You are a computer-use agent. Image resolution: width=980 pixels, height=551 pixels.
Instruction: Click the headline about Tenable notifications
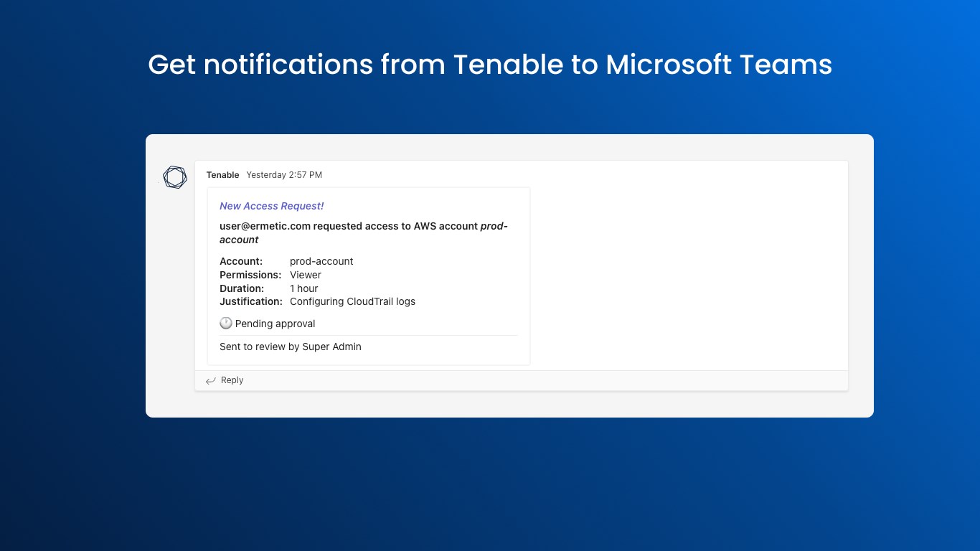pyautogui.click(x=490, y=65)
